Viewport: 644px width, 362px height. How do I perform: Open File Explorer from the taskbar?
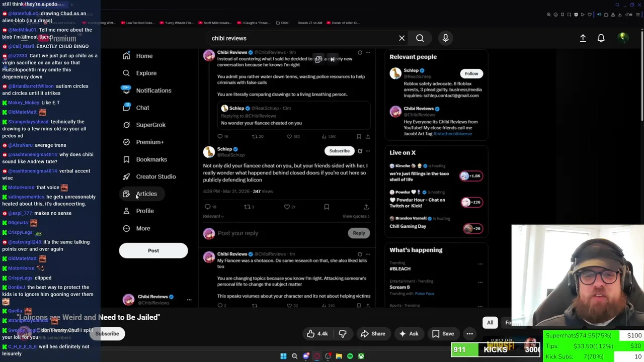339,356
